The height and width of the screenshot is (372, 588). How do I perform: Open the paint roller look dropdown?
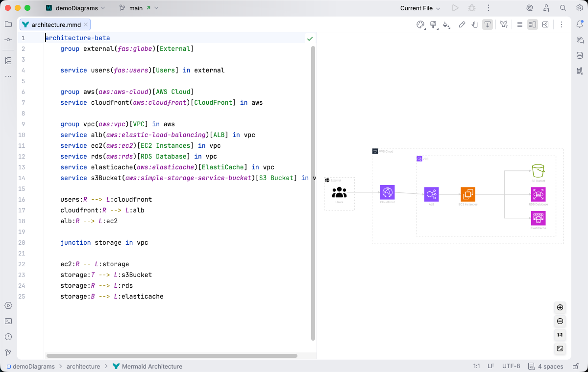click(433, 24)
